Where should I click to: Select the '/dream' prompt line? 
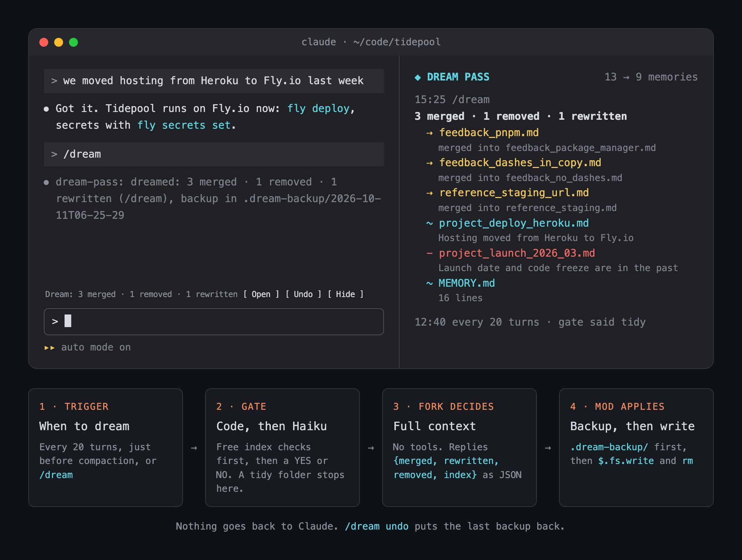pyautogui.click(x=214, y=154)
